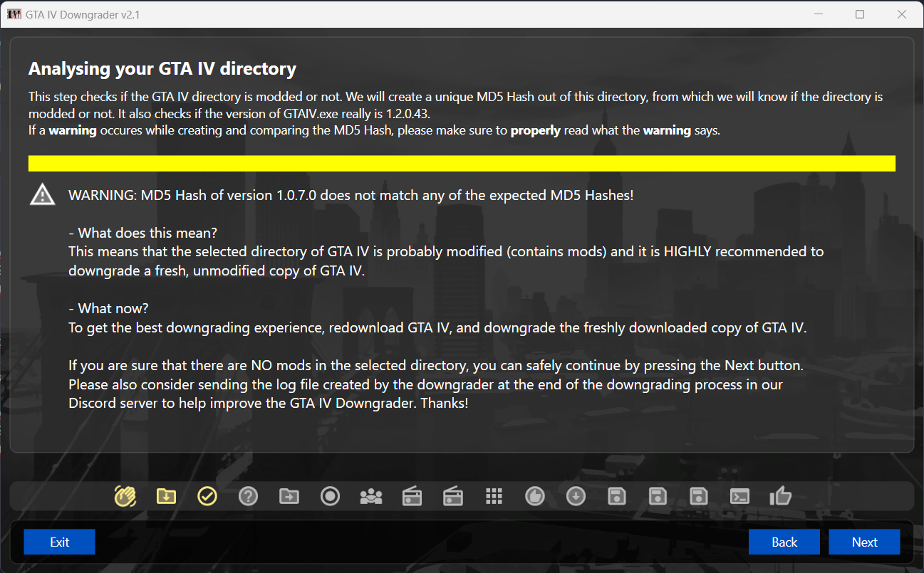The image size is (924, 573).
Task: Click the yellow checkmark circle step icon
Action: coord(207,495)
